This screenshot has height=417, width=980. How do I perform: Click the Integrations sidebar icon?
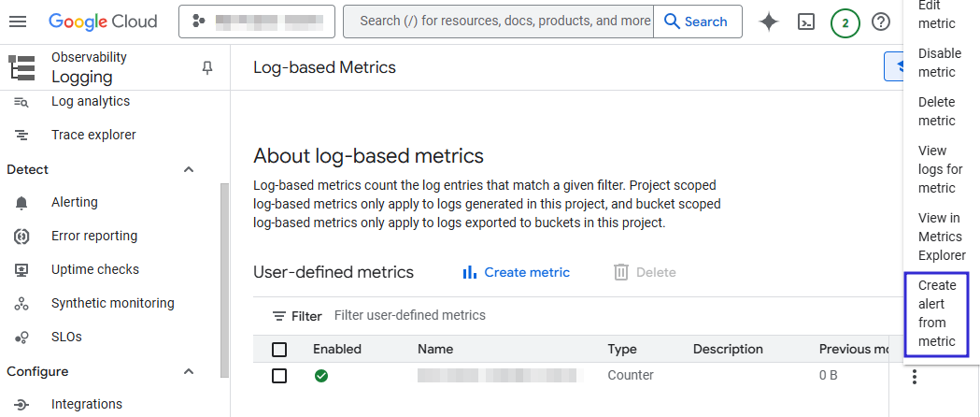(x=21, y=405)
